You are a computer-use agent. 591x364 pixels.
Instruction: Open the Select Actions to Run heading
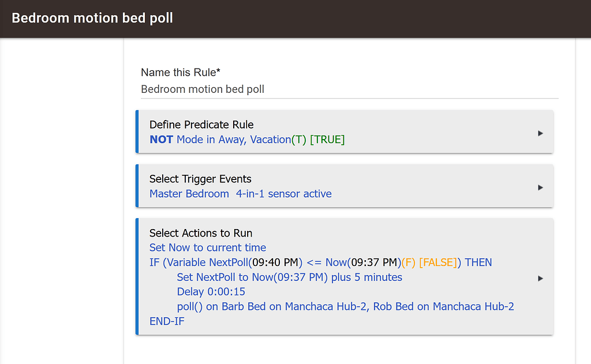[201, 233]
